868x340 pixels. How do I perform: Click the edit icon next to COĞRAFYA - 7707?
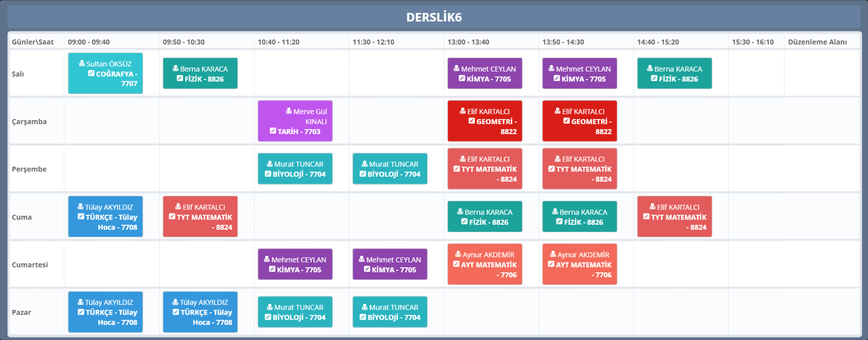pyautogui.click(x=91, y=73)
